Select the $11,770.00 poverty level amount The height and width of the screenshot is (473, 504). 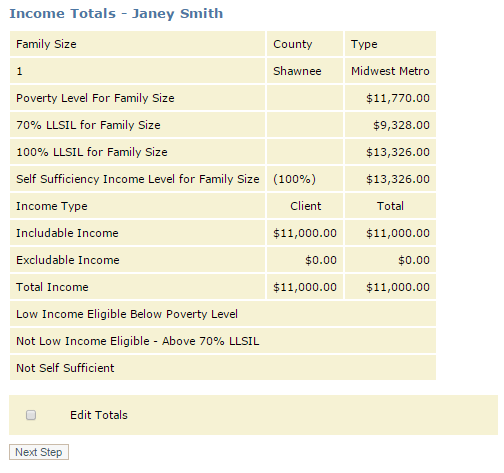[x=398, y=98]
